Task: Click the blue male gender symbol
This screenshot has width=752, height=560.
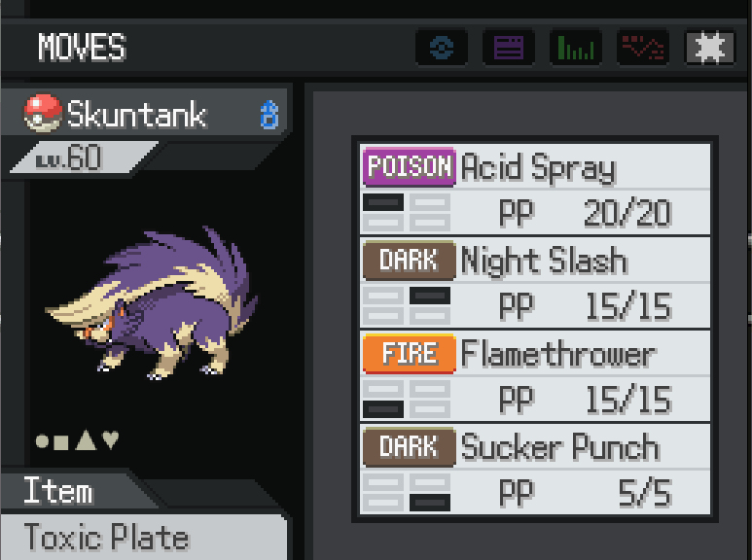Action: (x=269, y=115)
